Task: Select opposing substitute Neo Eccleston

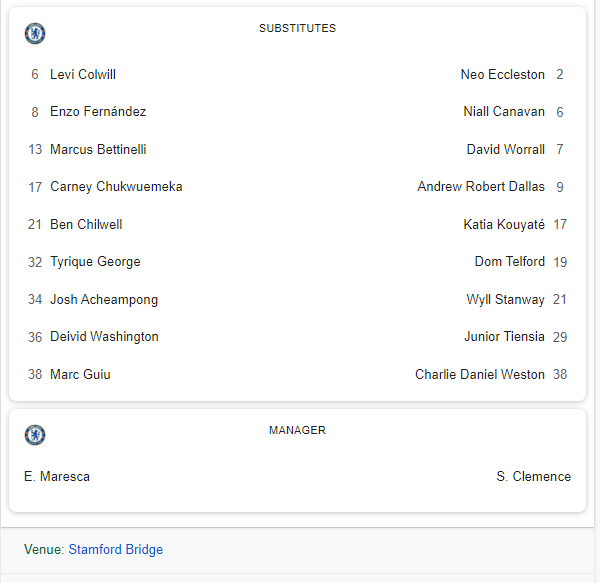Action: [x=502, y=75]
